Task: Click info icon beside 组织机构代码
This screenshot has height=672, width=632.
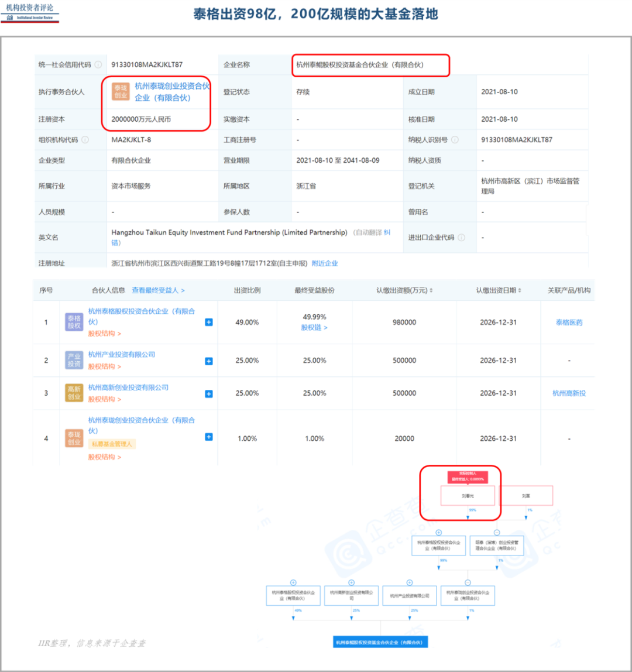Action: point(85,140)
